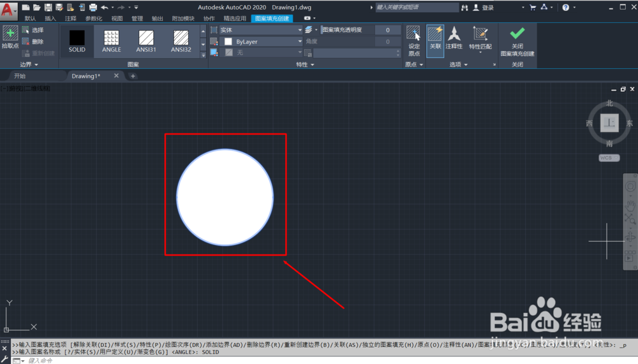Select the SOLID hatch pattern

tap(77, 41)
